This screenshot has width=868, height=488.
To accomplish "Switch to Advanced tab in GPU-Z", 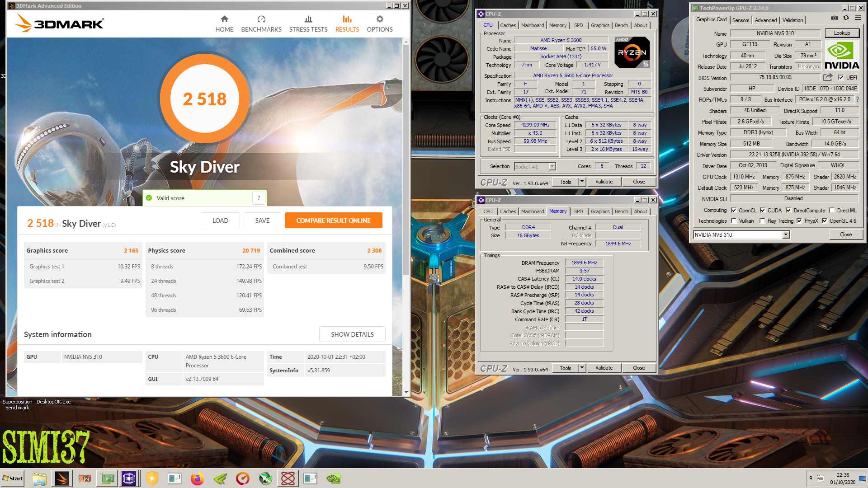I will tap(766, 20).
